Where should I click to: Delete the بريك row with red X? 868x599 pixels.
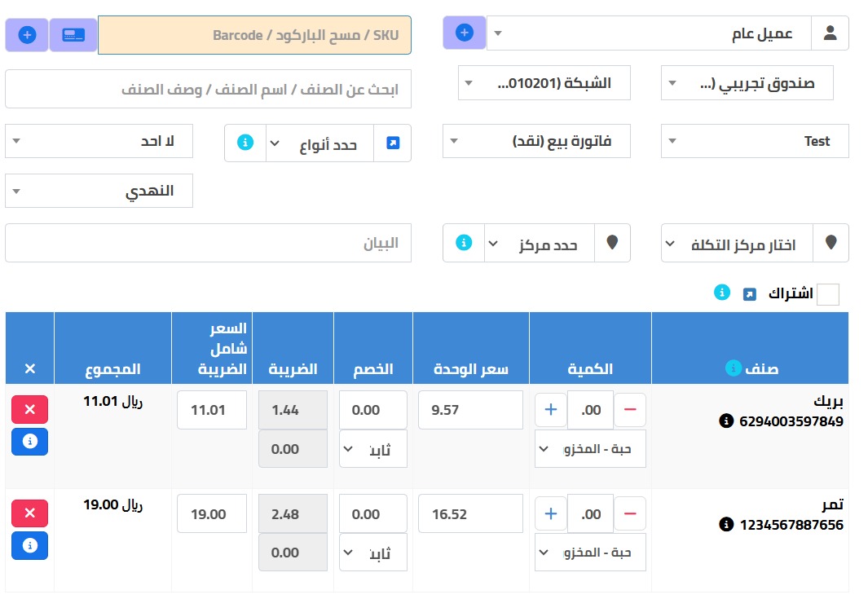30,409
